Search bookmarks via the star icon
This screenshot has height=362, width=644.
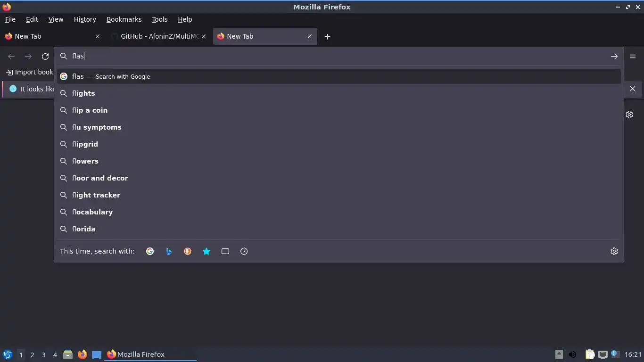pos(206,251)
